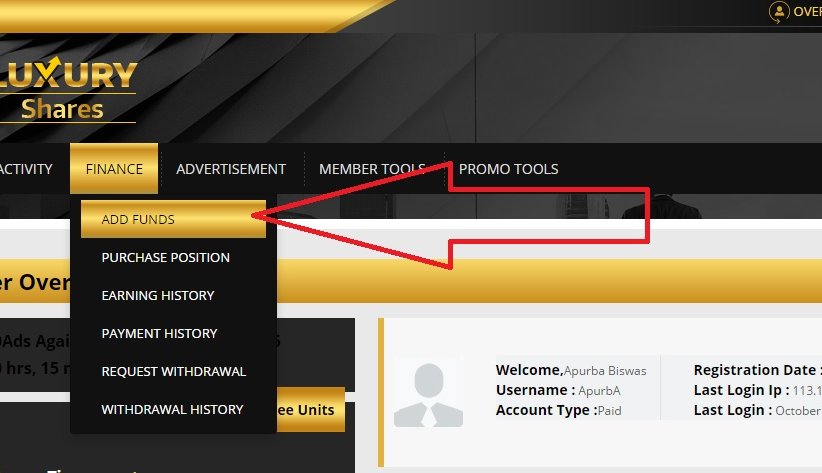Click the Last Login Ip value
Screen dimensions: 822x473
[807, 391]
